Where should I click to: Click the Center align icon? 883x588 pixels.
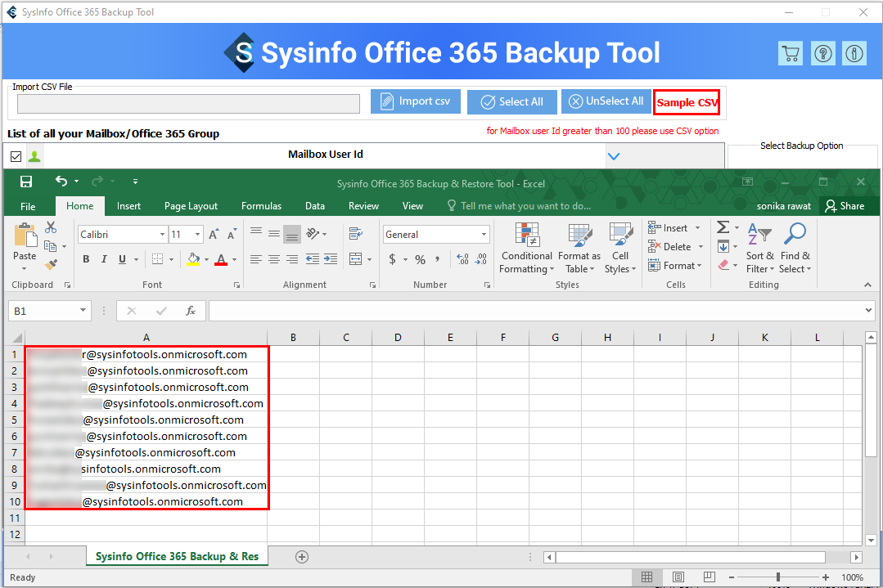point(273,259)
